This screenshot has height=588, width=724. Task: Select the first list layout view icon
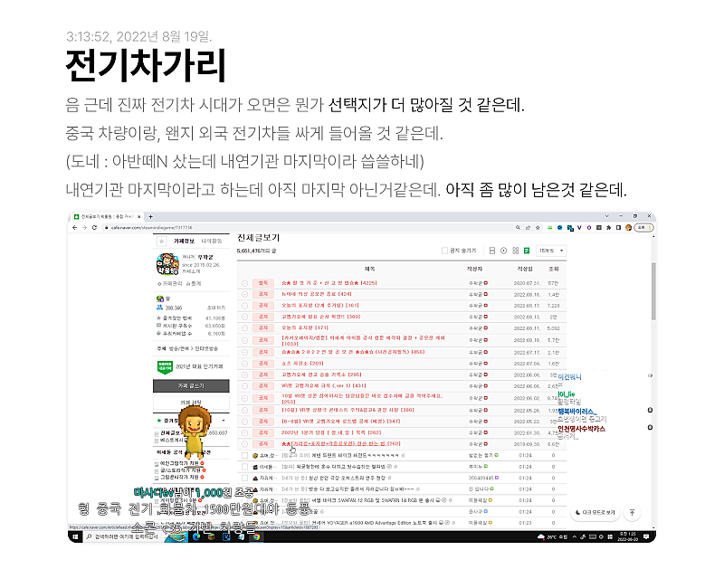pyautogui.click(x=492, y=251)
